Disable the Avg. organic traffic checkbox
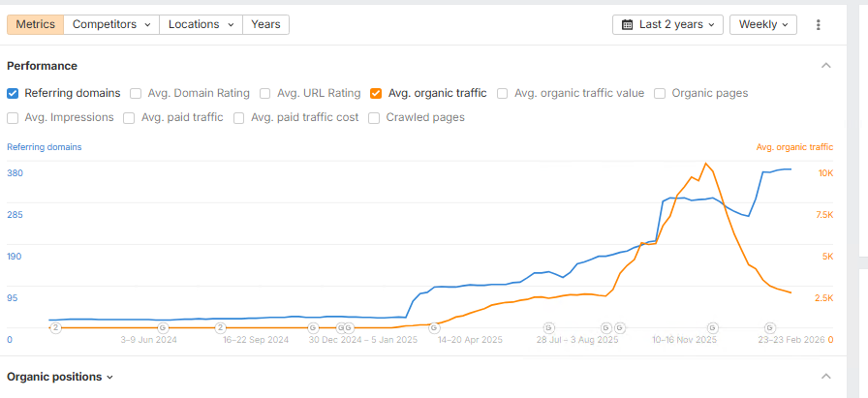The image size is (868, 398). (376, 94)
